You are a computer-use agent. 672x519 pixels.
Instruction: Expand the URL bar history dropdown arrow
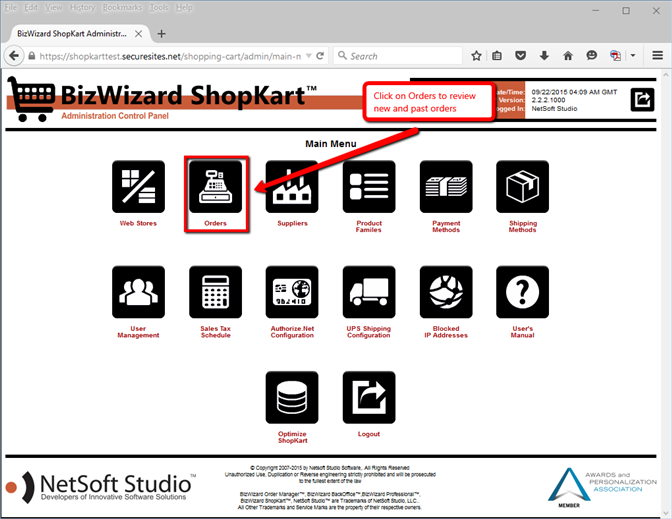(306, 56)
